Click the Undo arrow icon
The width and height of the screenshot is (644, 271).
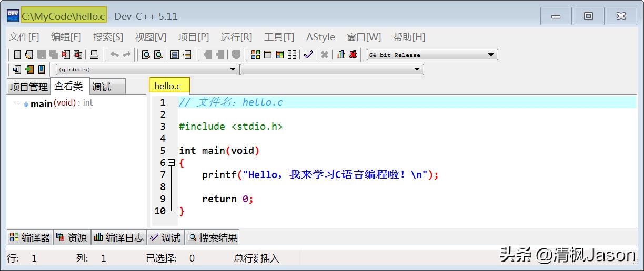pos(114,55)
